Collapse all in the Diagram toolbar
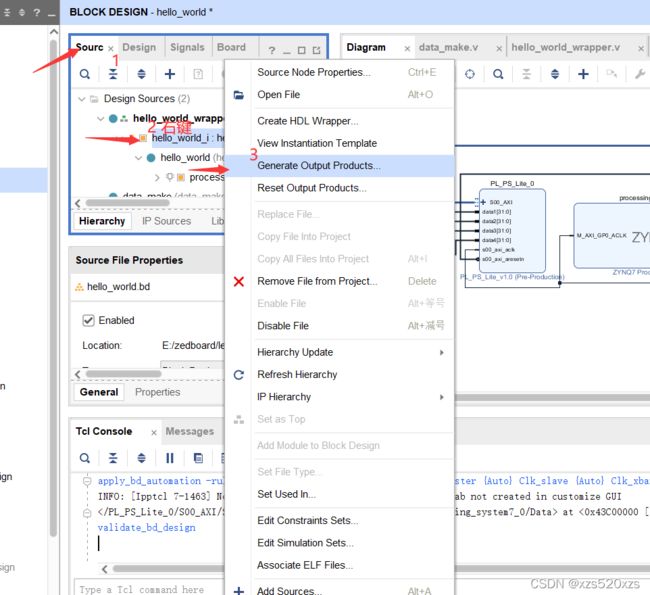The image size is (650, 595). pos(526,74)
